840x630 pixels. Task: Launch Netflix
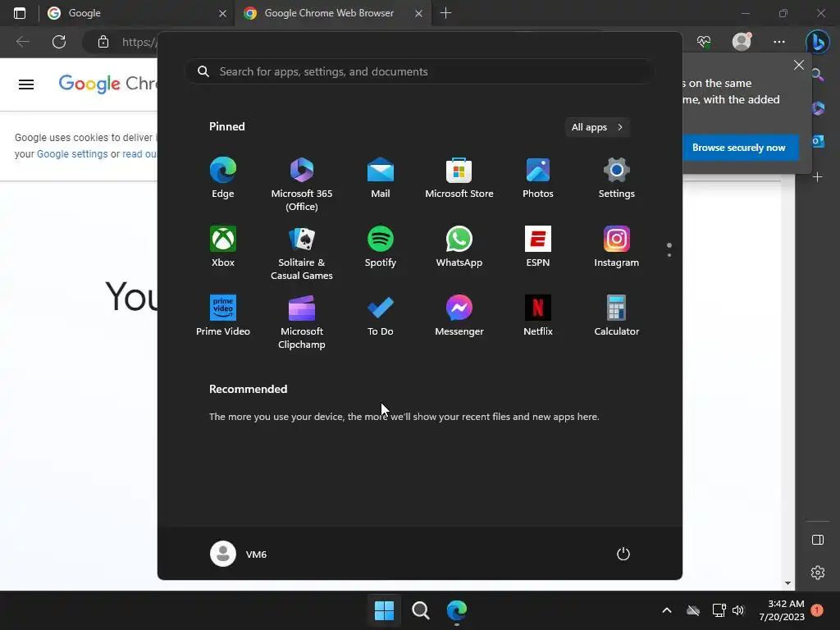click(x=538, y=316)
